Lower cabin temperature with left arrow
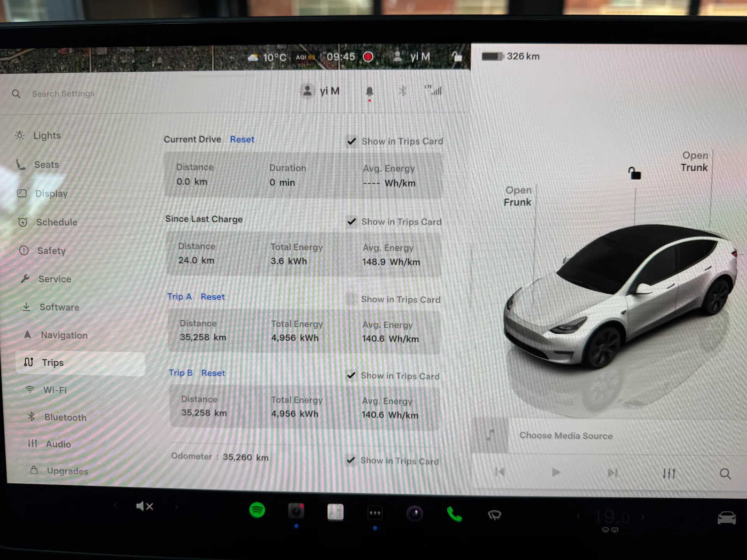 [x=578, y=516]
